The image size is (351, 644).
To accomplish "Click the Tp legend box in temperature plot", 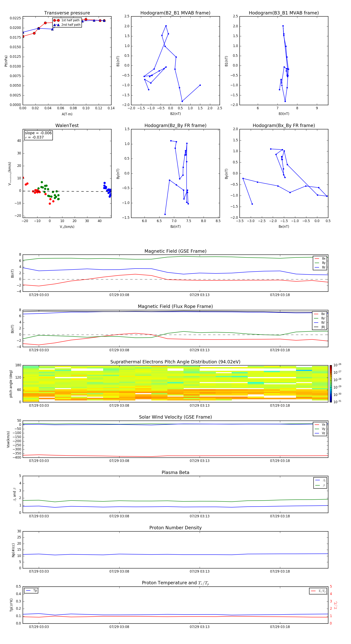I will point(31,591).
